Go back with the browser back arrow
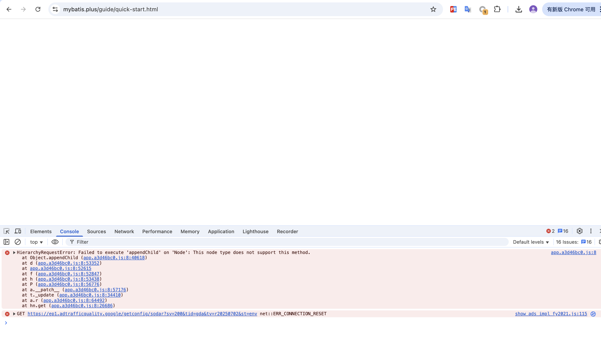The width and height of the screenshot is (601, 364). (x=9, y=9)
